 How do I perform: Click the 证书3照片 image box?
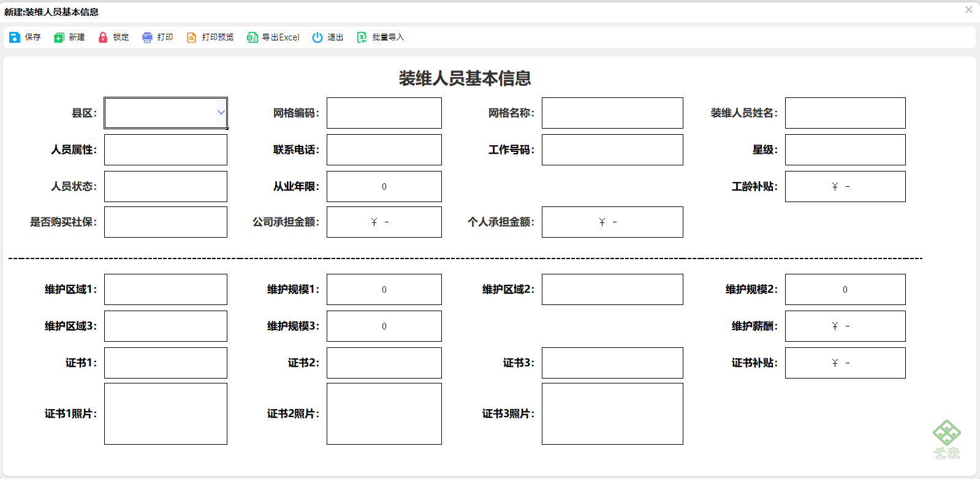[x=612, y=414]
